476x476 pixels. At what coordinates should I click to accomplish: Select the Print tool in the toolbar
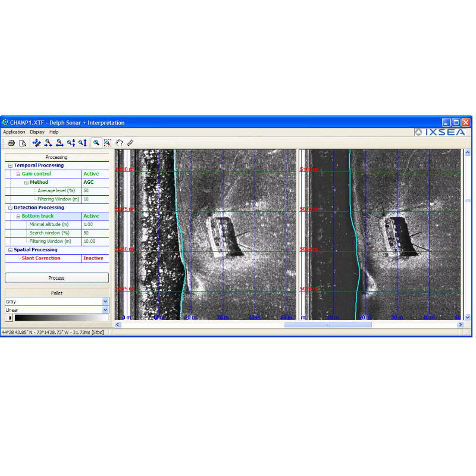tap(11, 143)
